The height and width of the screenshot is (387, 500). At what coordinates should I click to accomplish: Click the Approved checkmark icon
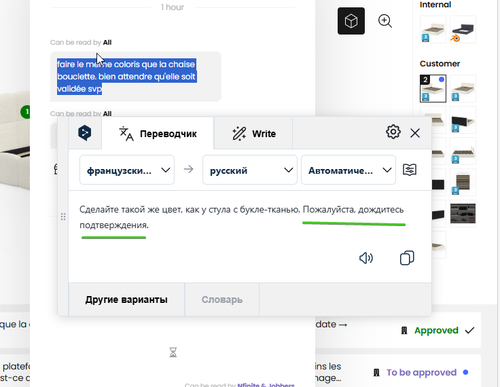470,330
